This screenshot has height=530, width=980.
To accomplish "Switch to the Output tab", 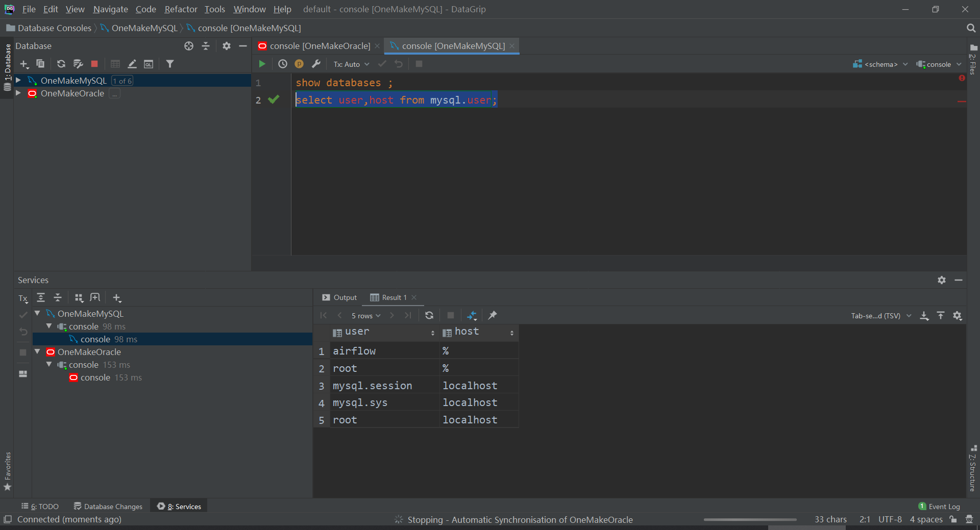I will pyautogui.click(x=339, y=297).
